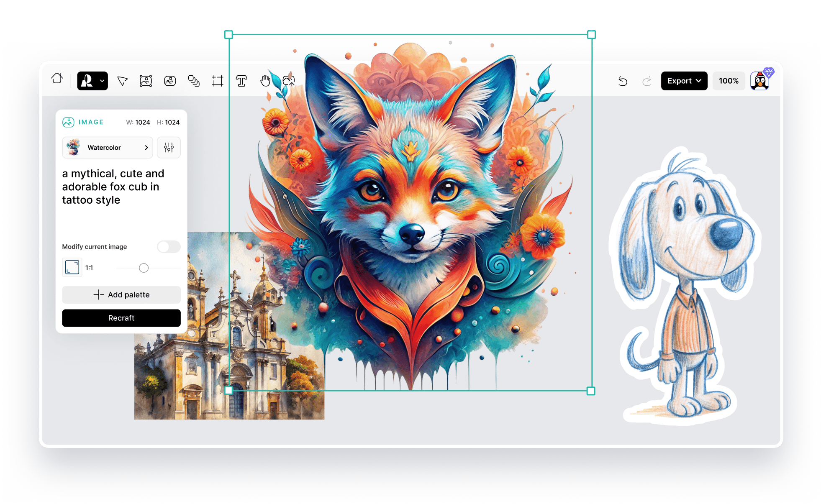
Task: Undo the last action
Action: pos(623,81)
